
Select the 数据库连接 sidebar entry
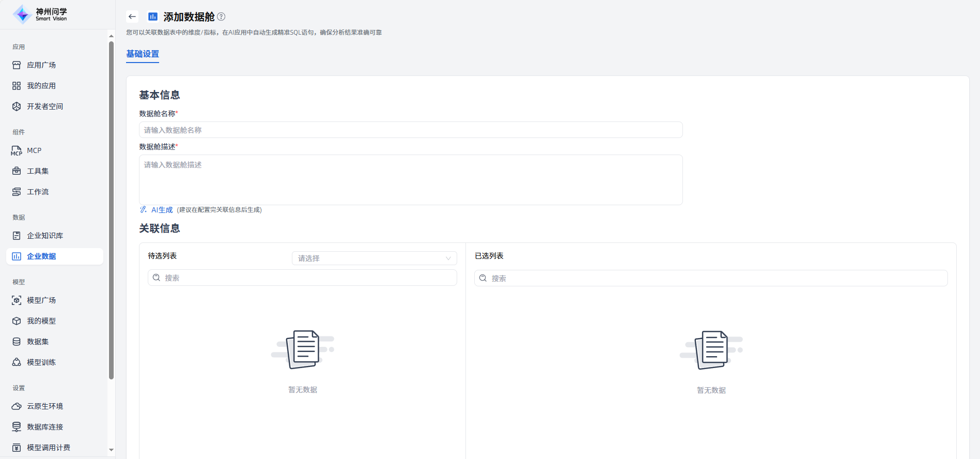click(45, 427)
